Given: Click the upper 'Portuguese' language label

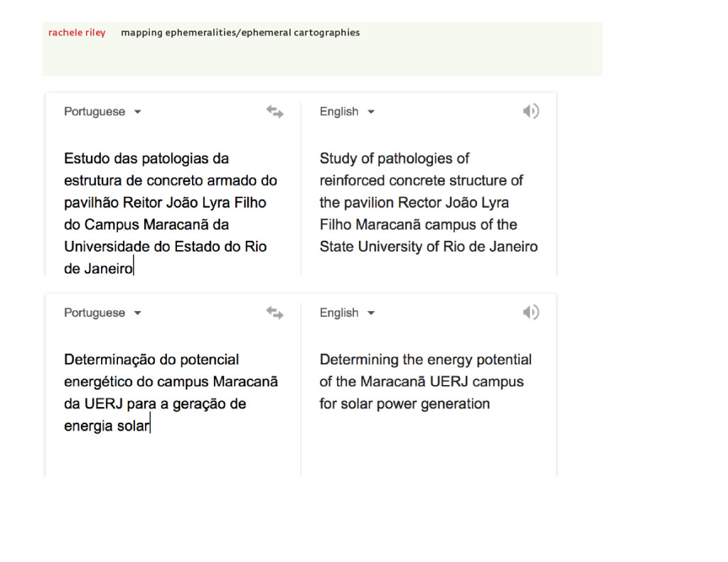Looking at the screenshot, I should coord(95,112).
